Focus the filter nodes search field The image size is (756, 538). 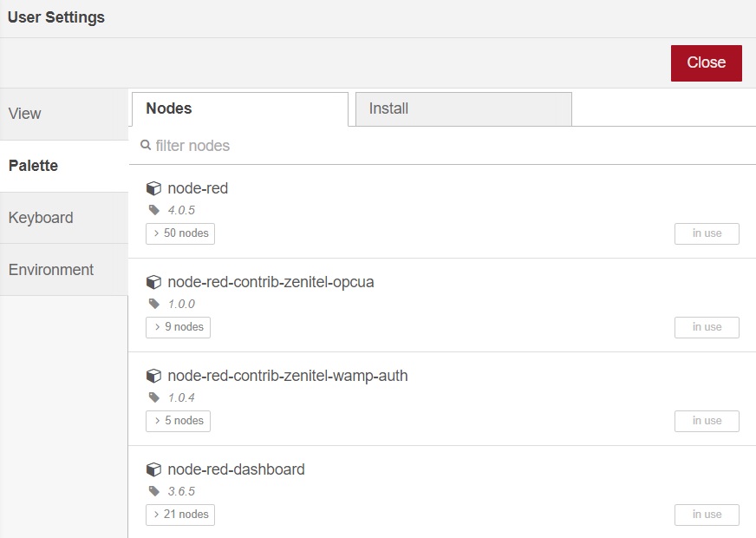point(433,146)
